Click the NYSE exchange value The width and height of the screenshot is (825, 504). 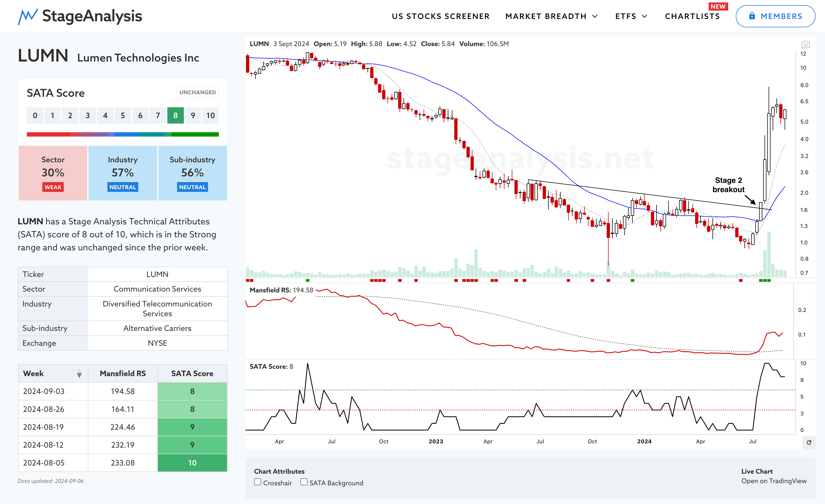pos(157,343)
